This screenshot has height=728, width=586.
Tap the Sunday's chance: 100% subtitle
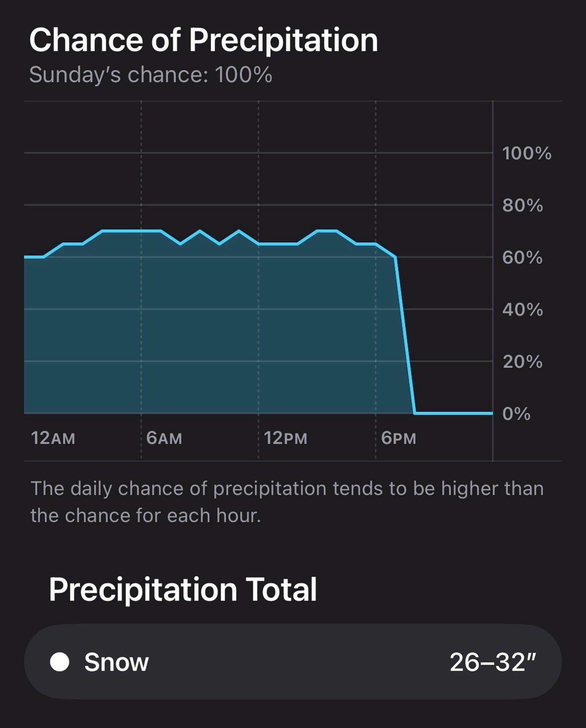coord(151,75)
